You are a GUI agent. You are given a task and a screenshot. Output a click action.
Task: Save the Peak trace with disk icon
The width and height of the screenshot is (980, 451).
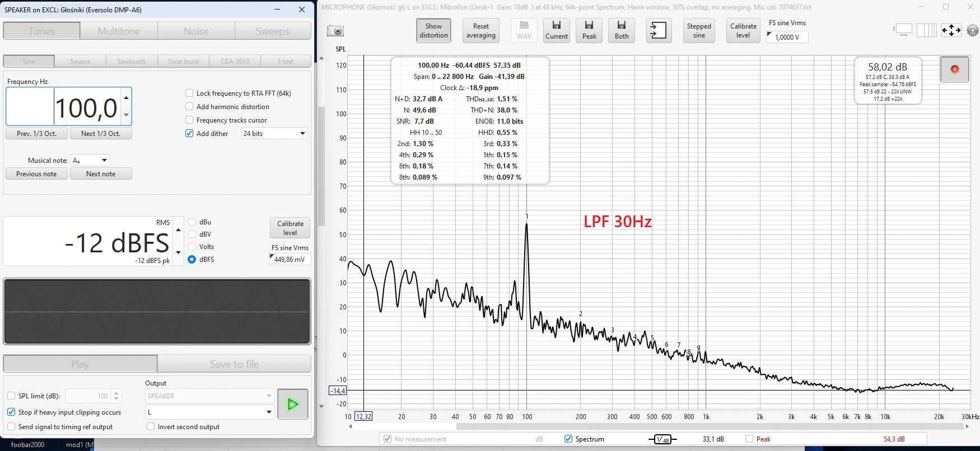click(x=589, y=30)
